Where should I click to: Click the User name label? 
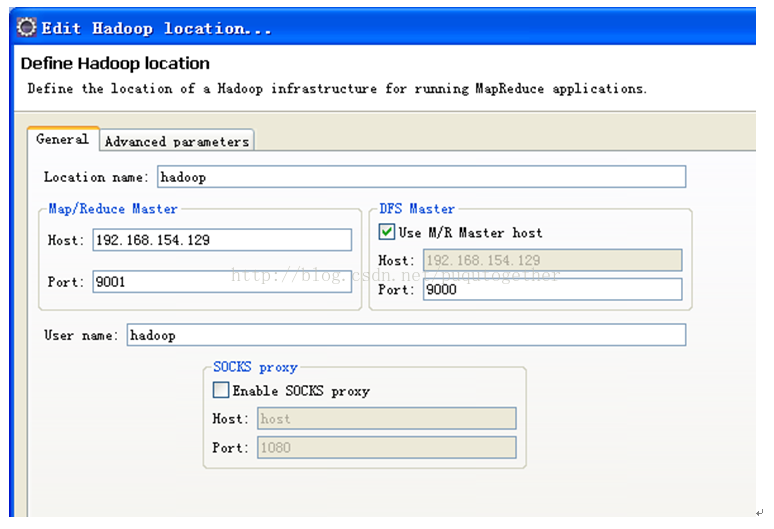pyautogui.click(x=81, y=336)
